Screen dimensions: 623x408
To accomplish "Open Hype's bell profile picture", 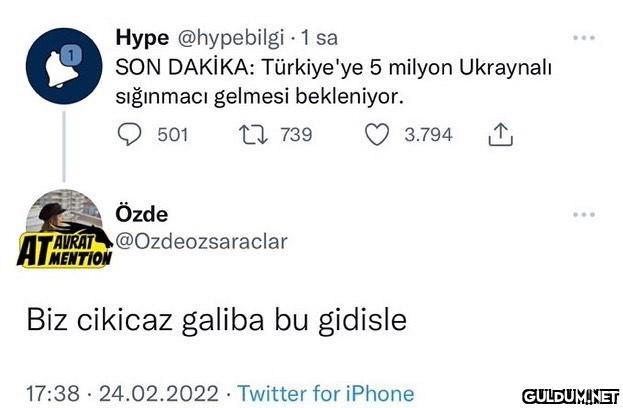I will click(65, 67).
